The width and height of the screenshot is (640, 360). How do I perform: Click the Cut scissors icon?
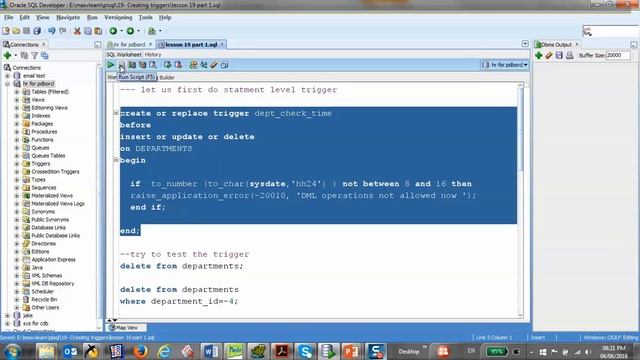coord(77,31)
